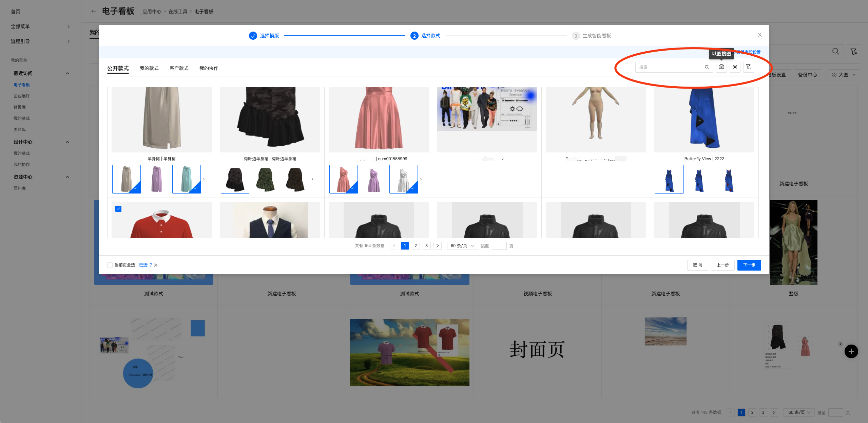Click the back arrow beside 电子看板 title
The image size is (868, 423).
click(x=93, y=11)
